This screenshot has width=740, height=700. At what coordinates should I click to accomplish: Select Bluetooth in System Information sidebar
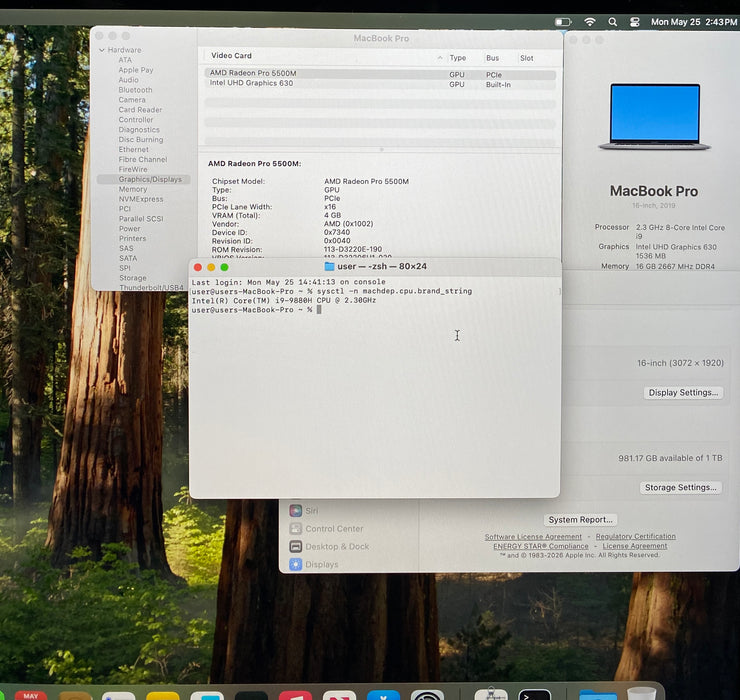coord(135,90)
